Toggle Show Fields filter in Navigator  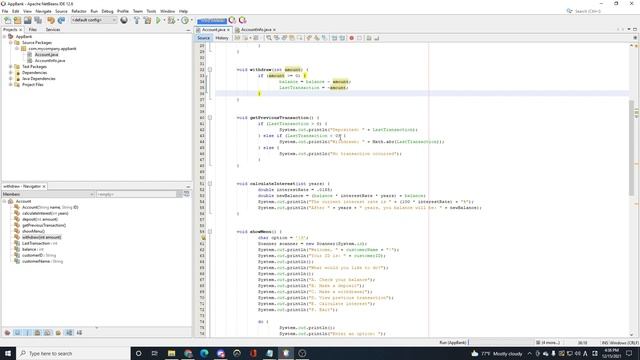(18, 333)
